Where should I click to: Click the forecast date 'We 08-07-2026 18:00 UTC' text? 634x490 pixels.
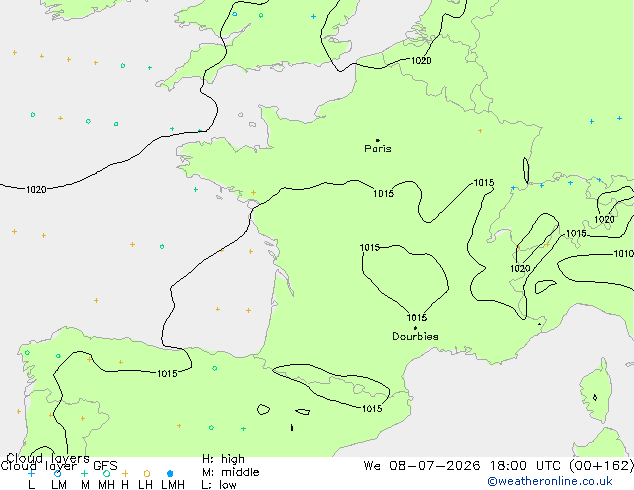coord(465,466)
